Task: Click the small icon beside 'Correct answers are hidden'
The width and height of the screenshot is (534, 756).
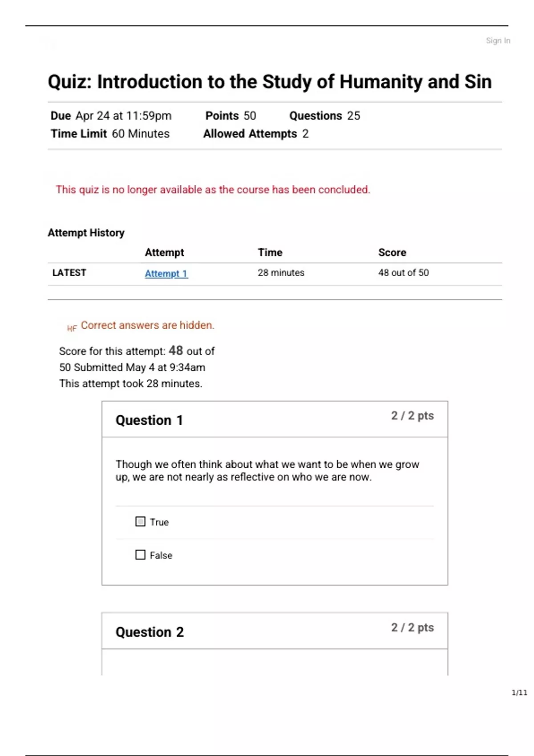Action: pyautogui.click(x=72, y=328)
